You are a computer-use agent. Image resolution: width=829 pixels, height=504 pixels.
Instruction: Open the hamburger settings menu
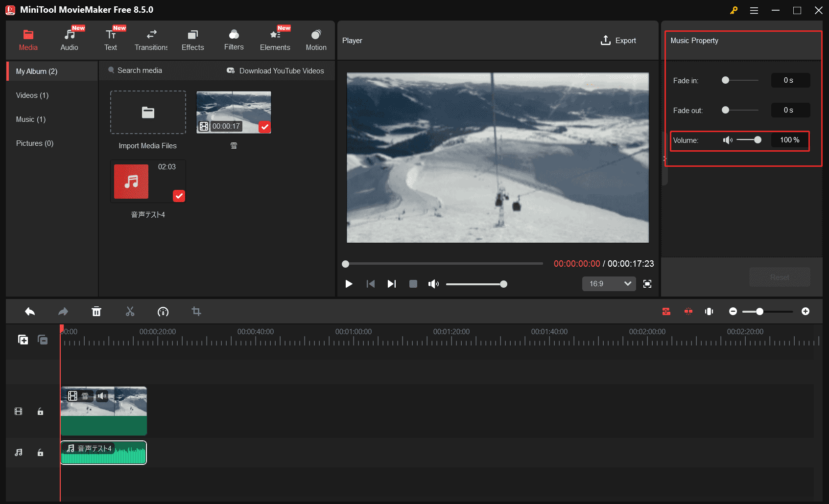(754, 10)
